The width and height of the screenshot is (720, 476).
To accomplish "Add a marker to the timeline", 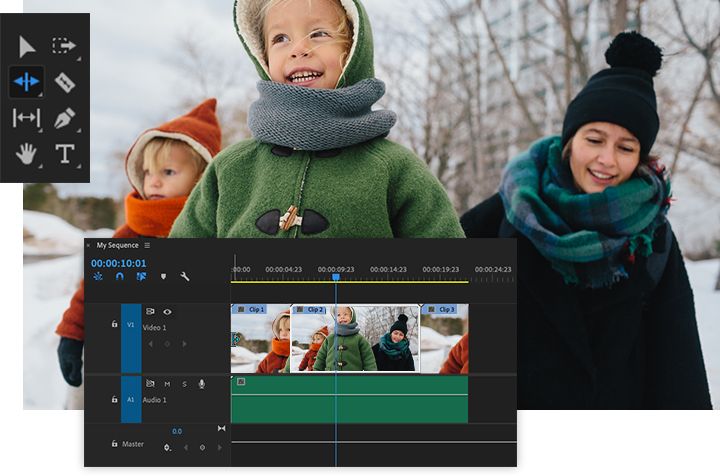I will 163,276.
